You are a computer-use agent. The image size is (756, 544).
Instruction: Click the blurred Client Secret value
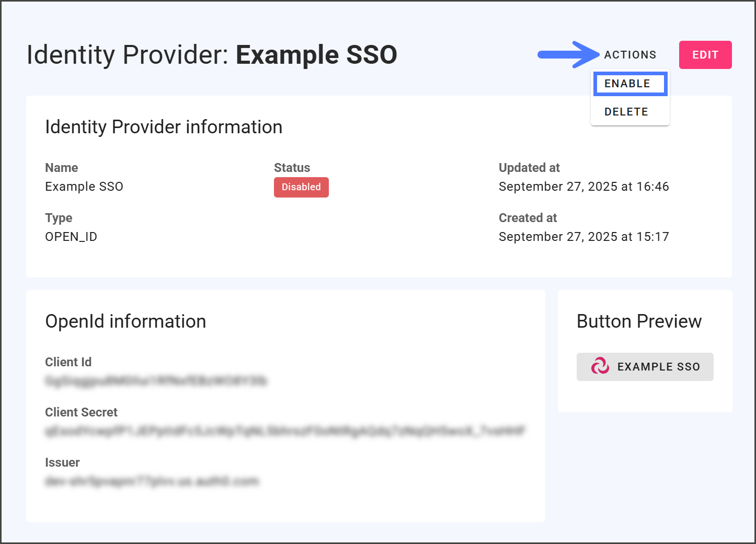point(285,431)
